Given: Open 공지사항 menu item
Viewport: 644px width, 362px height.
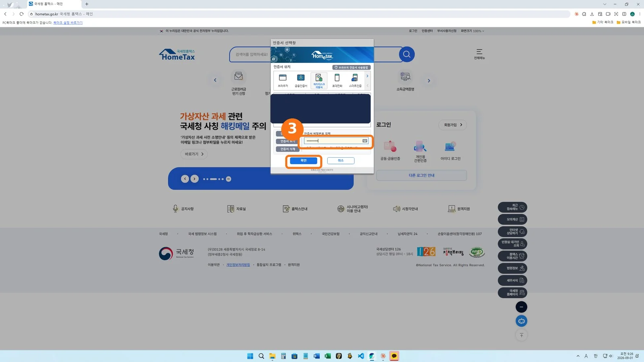Looking at the screenshot, I should coord(184,209).
